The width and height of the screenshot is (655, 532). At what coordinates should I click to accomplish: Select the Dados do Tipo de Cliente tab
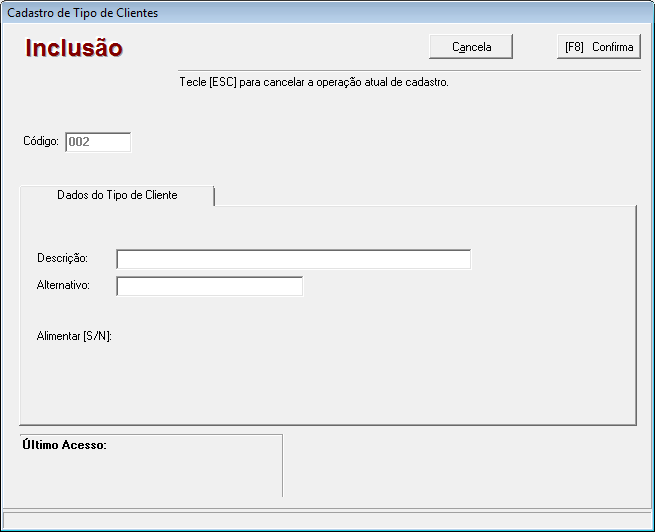coord(117,195)
